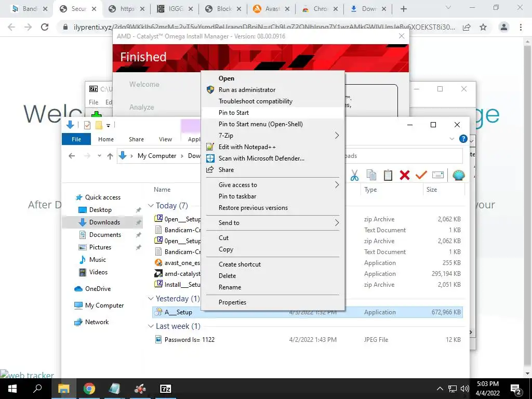Viewport: 532px width, 399px height.
Task: Open Windows Start menu
Action: (x=12, y=389)
